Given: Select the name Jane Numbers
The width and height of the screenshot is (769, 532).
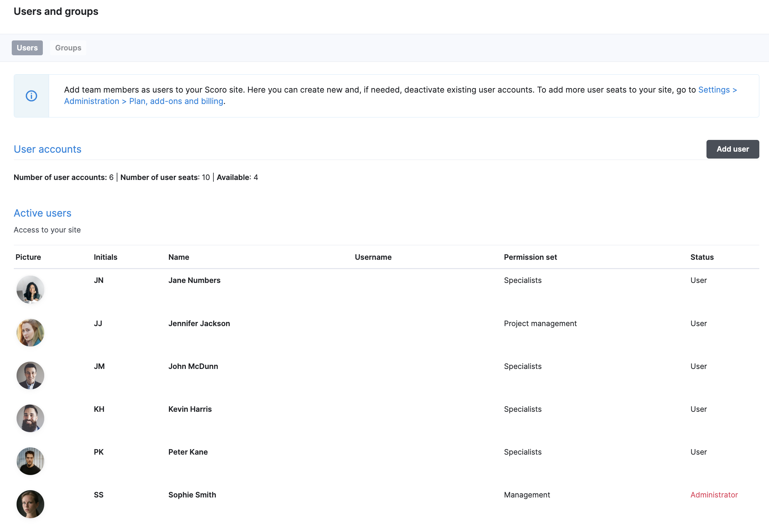Looking at the screenshot, I should pyautogui.click(x=194, y=280).
